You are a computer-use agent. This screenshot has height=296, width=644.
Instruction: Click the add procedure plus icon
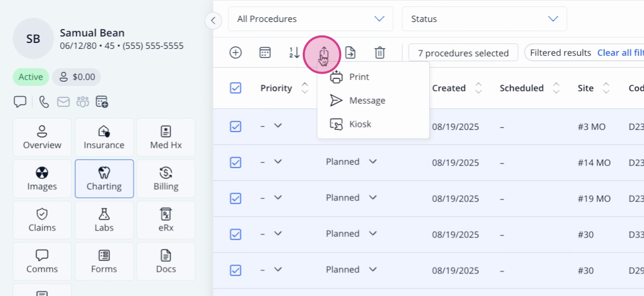coord(236,53)
